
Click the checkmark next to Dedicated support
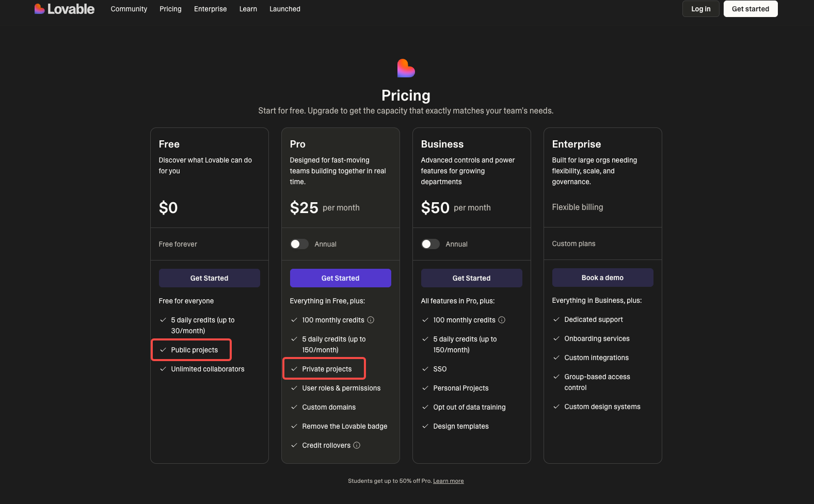point(556,319)
